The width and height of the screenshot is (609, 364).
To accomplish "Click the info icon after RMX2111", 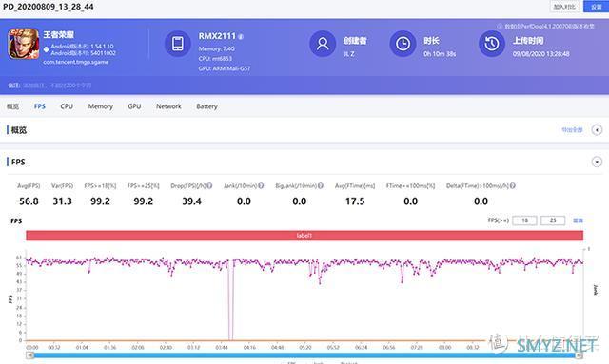I will [x=241, y=37].
